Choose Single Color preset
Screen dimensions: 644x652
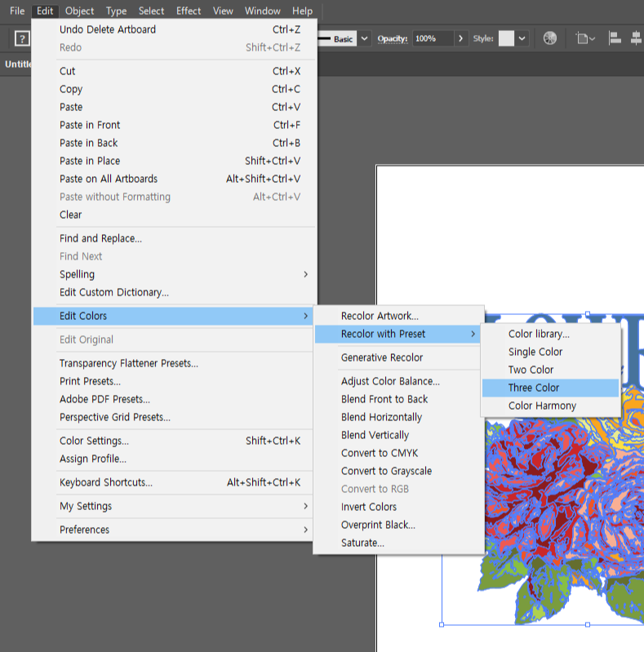pos(550,352)
